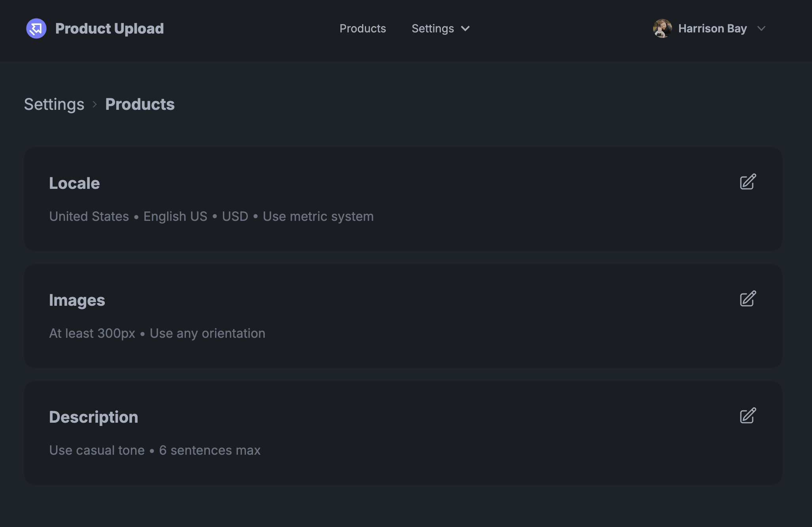
Task: Edit the Images settings
Action: (x=748, y=299)
